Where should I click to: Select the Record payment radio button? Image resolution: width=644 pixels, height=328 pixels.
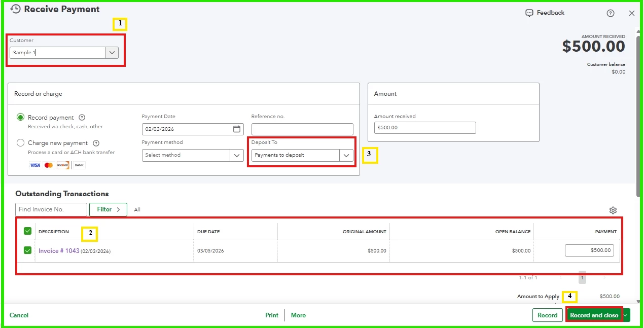pos(21,117)
